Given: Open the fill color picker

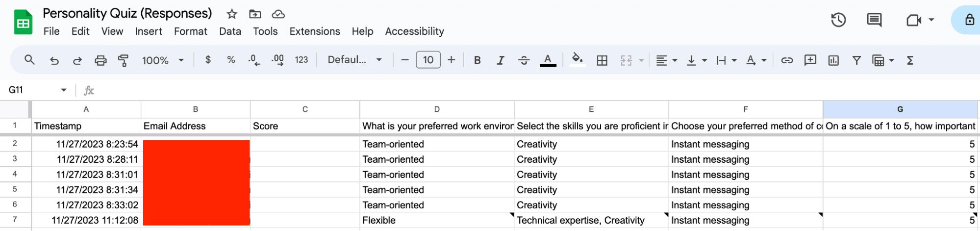Looking at the screenshot, I should tap(578, 60).
